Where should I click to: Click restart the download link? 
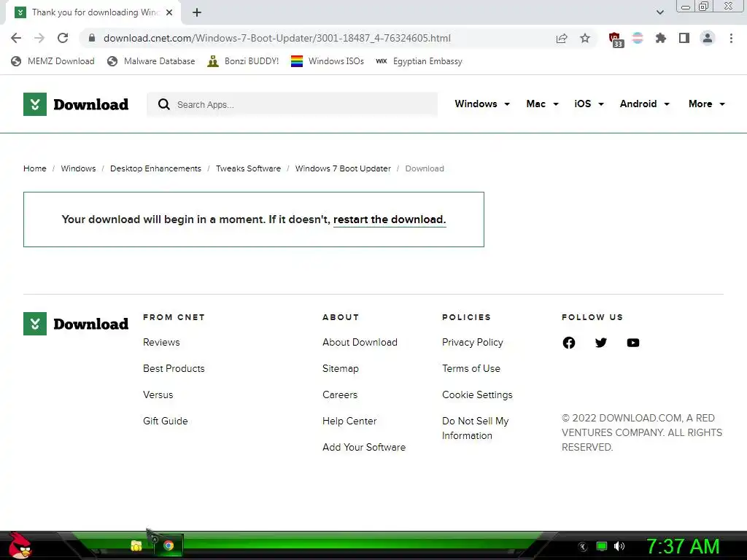point(390,219)
